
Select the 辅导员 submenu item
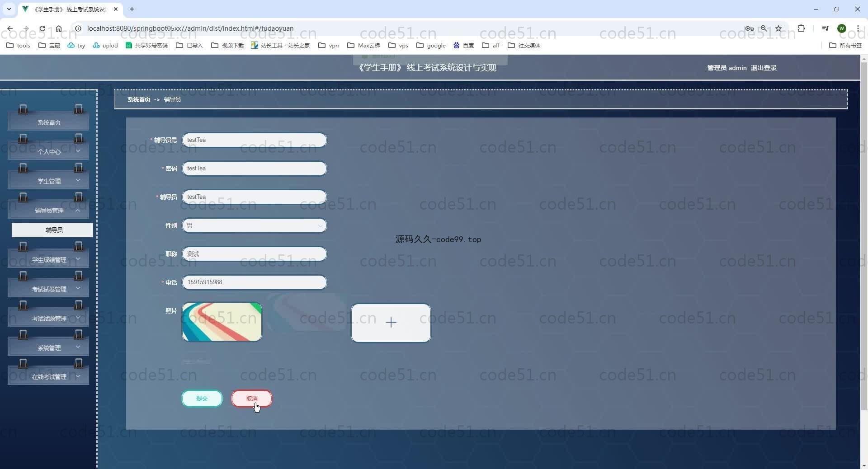pyautogui.click(x=52, y=230)
